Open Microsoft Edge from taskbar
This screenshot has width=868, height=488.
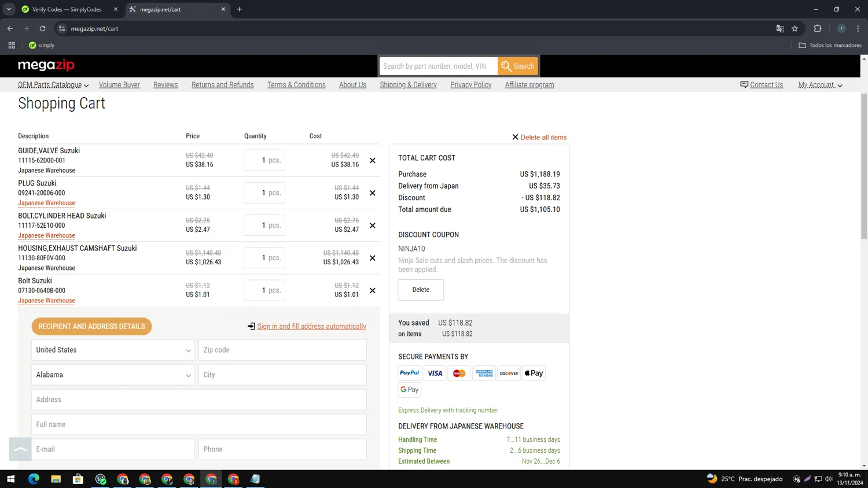tap(34, 479)
